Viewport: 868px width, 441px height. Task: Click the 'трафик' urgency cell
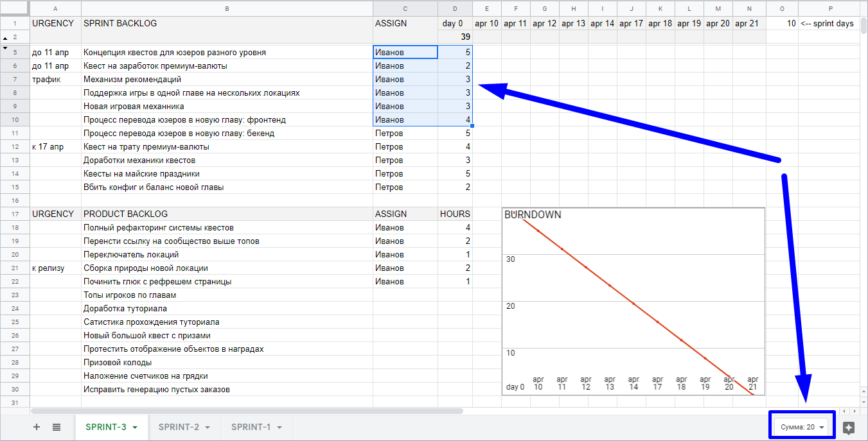[x=55, y=79]
